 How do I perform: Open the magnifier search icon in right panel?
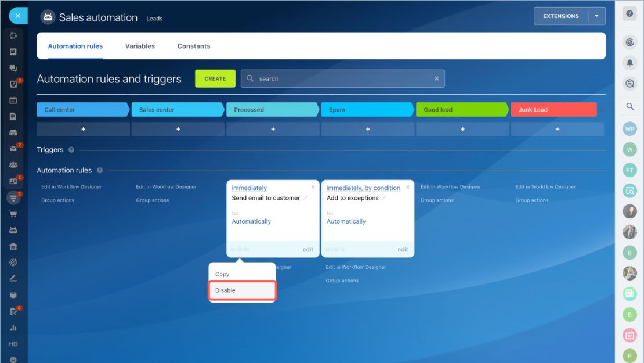(x=629, y=106)
